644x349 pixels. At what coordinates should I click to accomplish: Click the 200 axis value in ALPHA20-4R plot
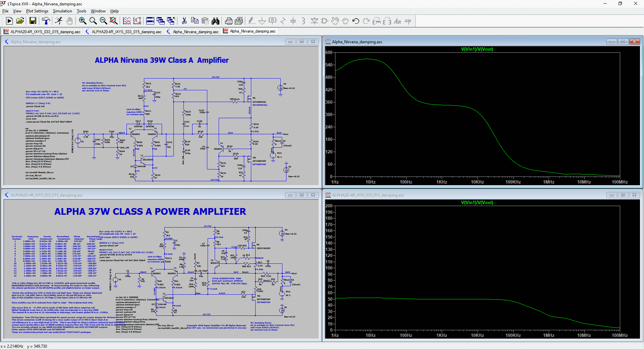click(329, 206)
